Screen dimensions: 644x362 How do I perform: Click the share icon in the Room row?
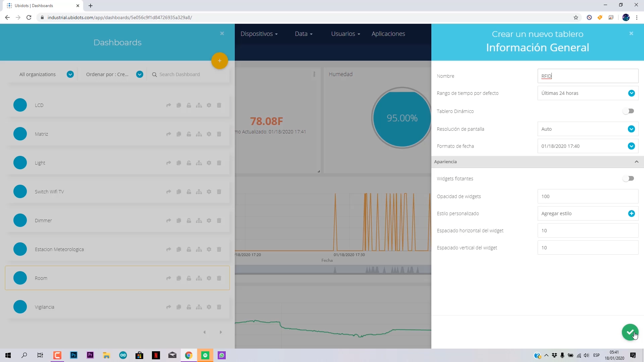(169, 278)
